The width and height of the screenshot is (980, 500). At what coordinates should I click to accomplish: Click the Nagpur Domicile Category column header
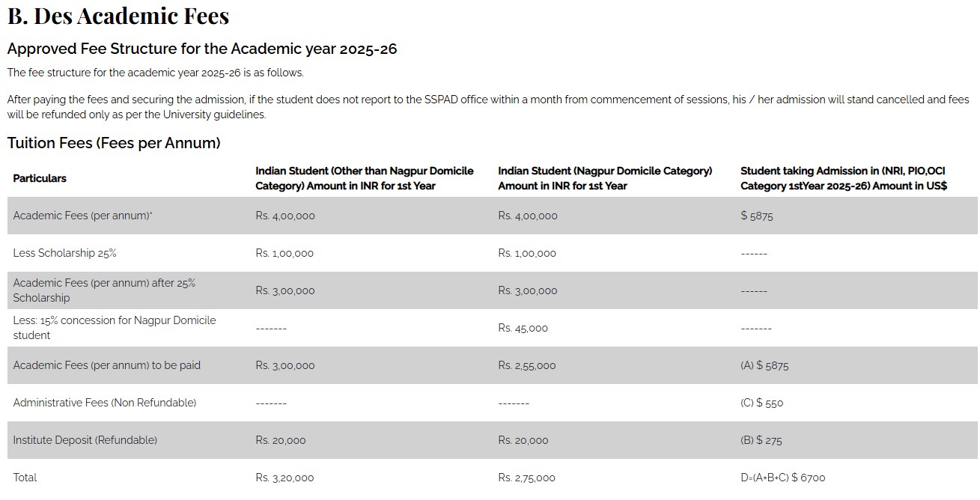(x=605, y=178)
